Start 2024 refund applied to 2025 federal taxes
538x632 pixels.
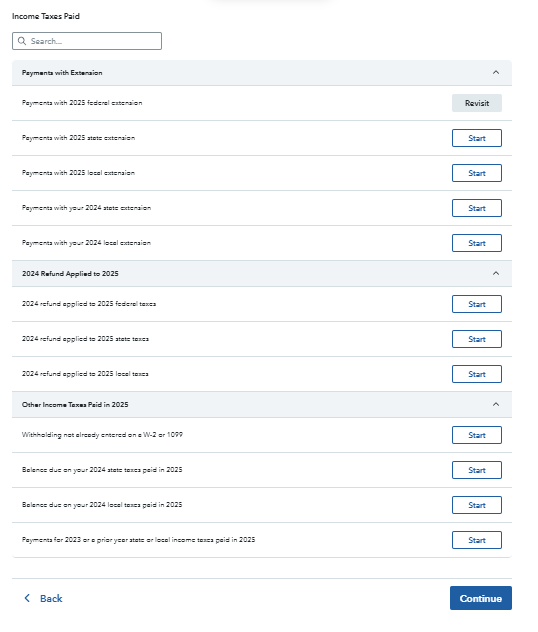477,304
